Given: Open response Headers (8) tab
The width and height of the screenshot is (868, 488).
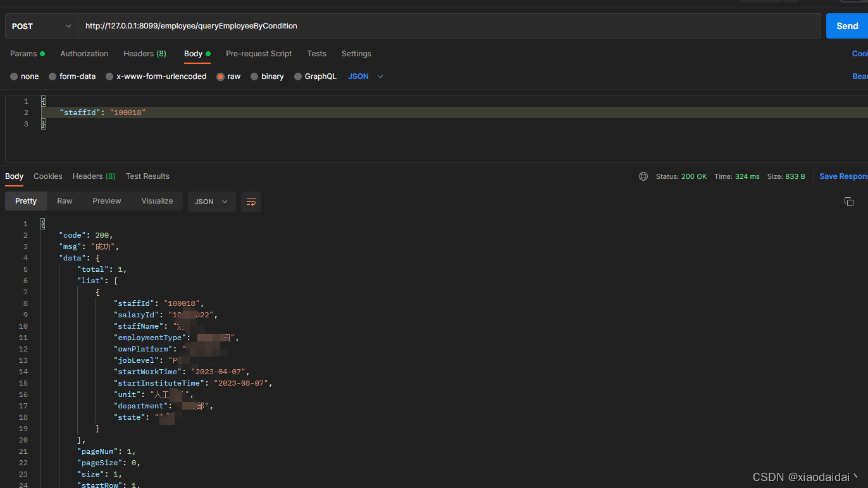Looking at the screenshot, I should point(94,176).
